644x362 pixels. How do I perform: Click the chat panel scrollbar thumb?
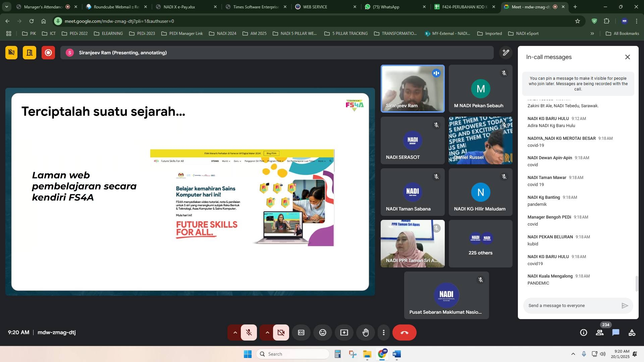[637, 284]
